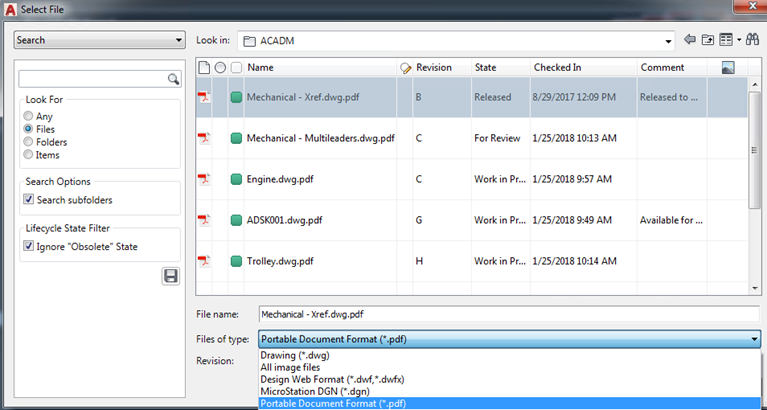
Task: Sort by the Revision column header
Action: tap(433, 68)
